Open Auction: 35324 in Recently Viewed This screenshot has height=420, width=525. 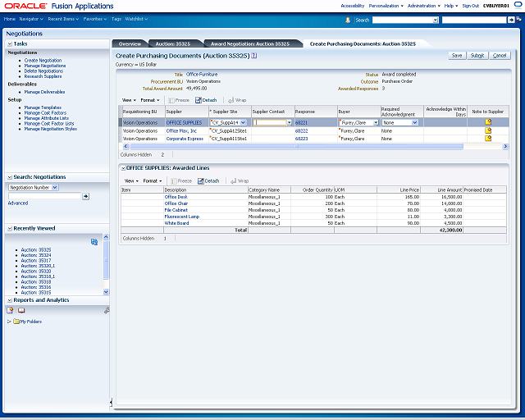point(36,255)
